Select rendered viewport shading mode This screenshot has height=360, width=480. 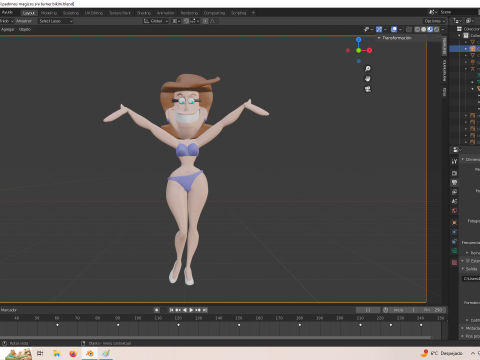[436, 29]
